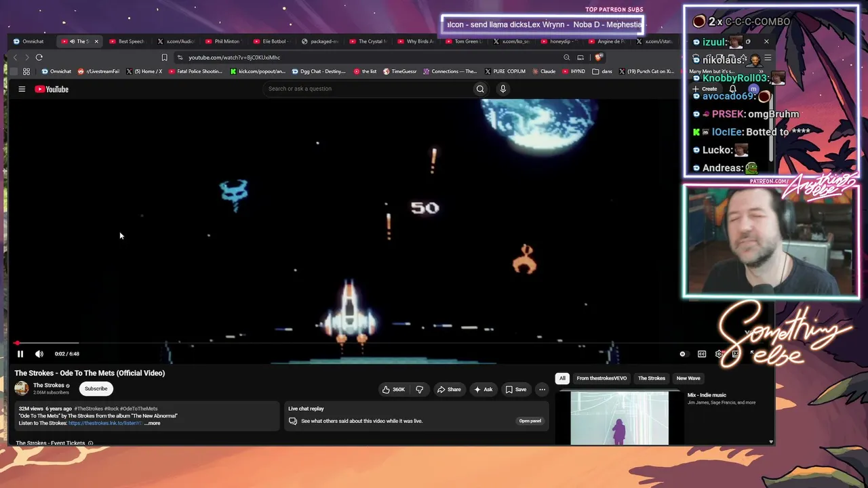Open the Connections bookmark
Screen dimensions: 868x488
(450, 71)
